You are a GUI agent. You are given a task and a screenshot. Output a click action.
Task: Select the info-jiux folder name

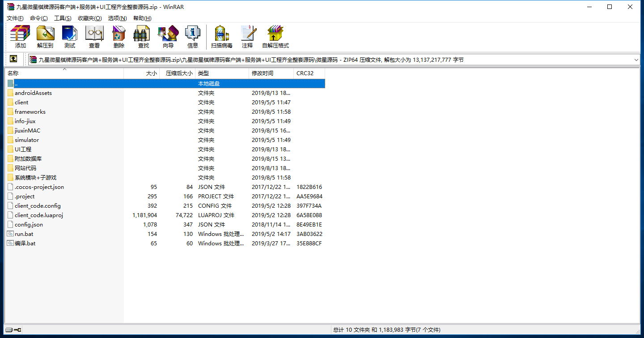pos(25,121)
